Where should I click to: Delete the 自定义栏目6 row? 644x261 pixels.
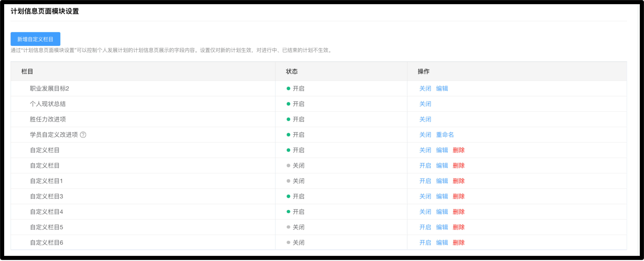click(x=458, y=243)
